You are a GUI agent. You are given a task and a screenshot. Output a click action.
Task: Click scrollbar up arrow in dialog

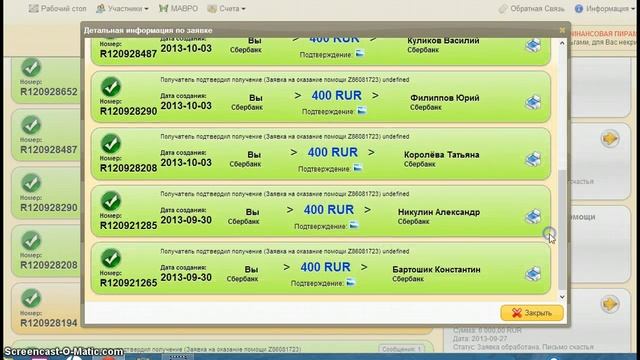point(562,43)
